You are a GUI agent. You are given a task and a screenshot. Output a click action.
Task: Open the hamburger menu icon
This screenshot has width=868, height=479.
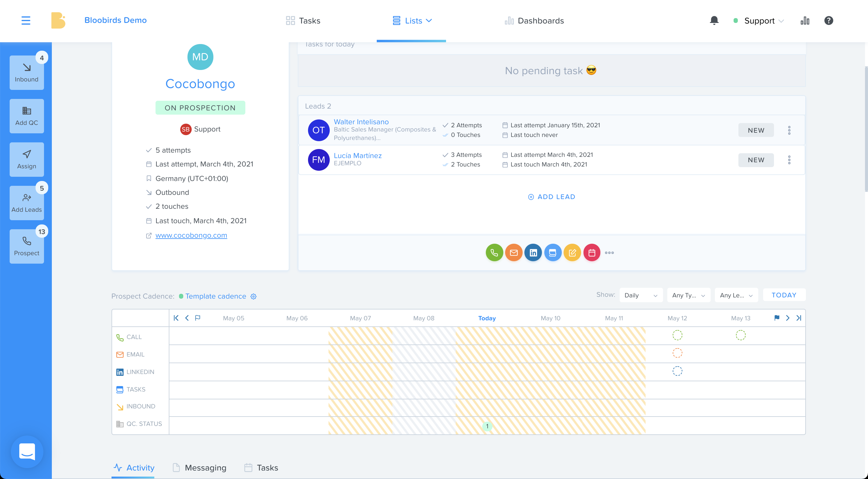[26, 20]
